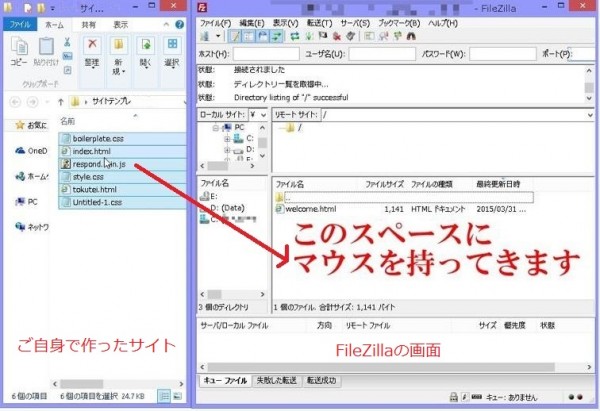Click the ホスト(H) input field
Image resolution: width=600 pixels, height=411 pixels.
coord(266,54)
